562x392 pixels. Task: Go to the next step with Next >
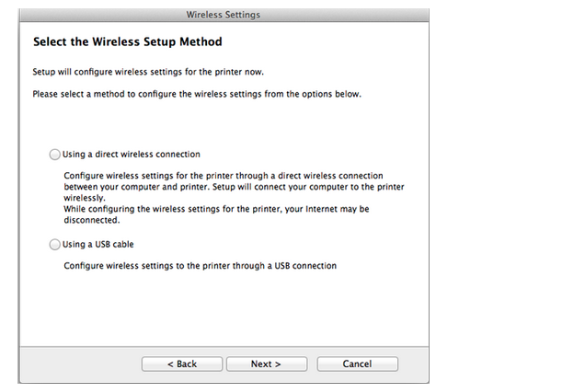pos(267,363)
